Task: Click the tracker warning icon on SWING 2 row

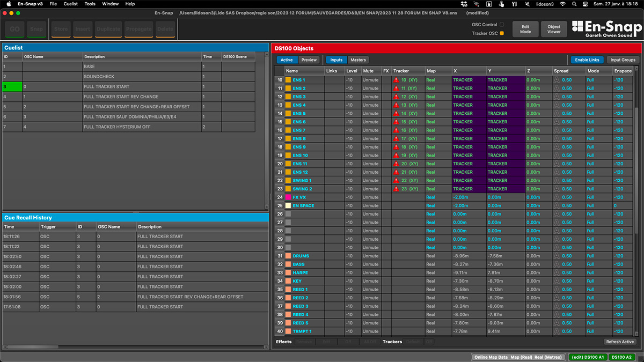Action: tap(396, 189)
